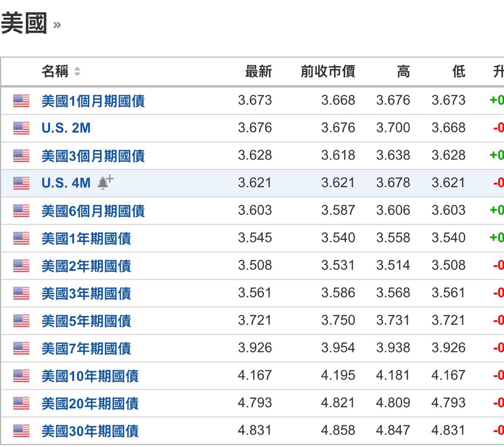The width and height of the screenshot is (504, 447).
Task: Click the flag icon next to 美國2年期國債
Action: [x=21, y=266]
